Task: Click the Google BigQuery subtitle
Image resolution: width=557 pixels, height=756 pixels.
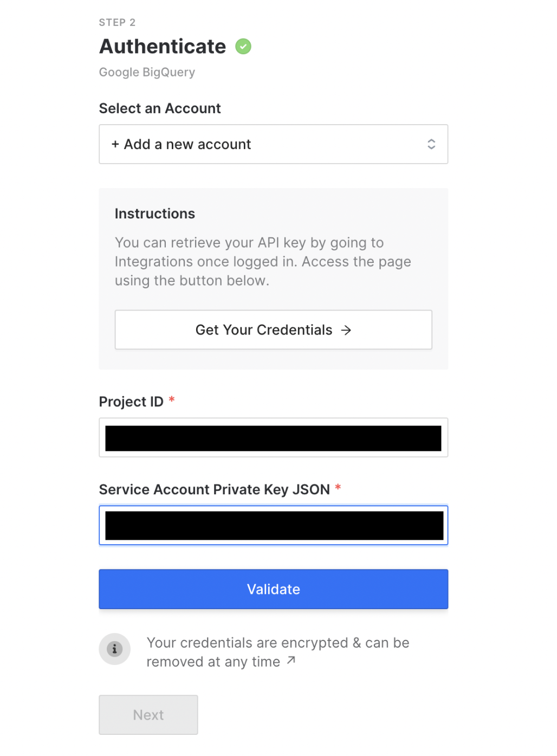Action: click(x=147, y=72)
